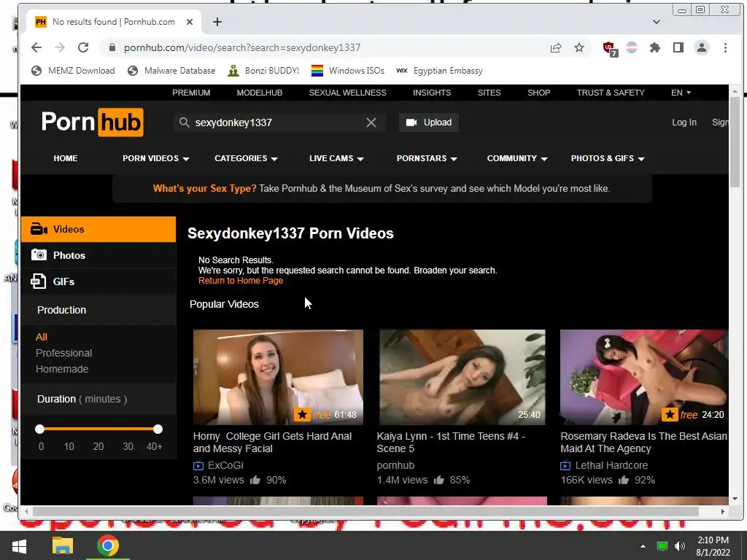Expand the EN language dropdown
This screenshot has height=560, width=747.
tap(681, 93)
